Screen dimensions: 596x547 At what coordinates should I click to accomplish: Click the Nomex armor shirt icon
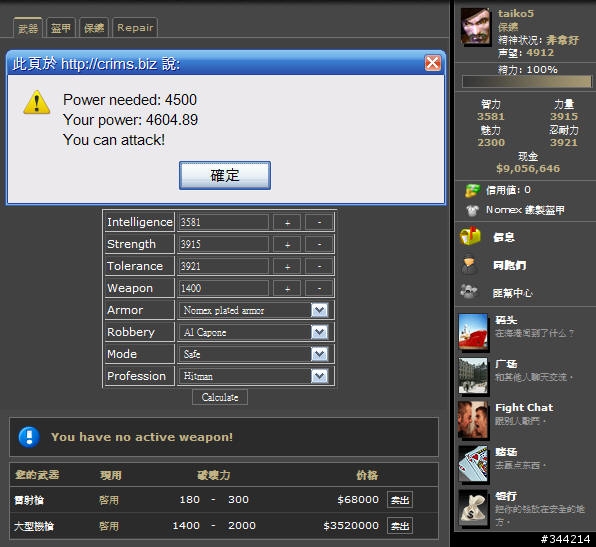click(472, 210)
